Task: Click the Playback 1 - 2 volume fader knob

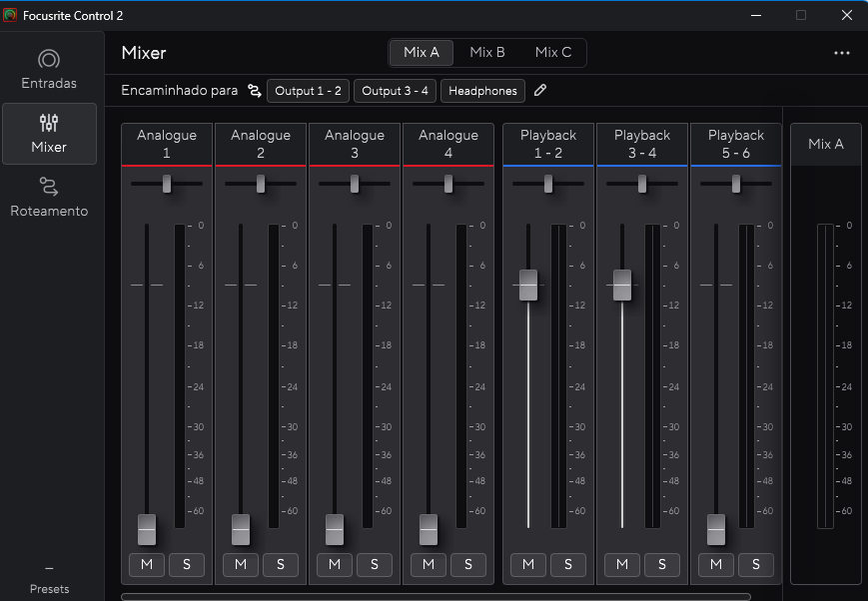Action: (528, 285)
